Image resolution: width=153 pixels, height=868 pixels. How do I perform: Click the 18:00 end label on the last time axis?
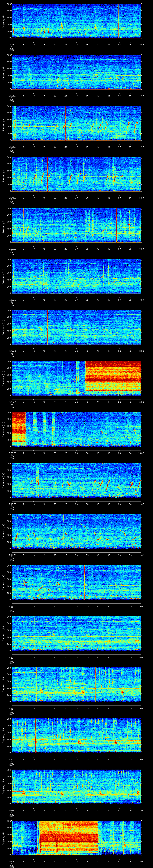point(141,861)
